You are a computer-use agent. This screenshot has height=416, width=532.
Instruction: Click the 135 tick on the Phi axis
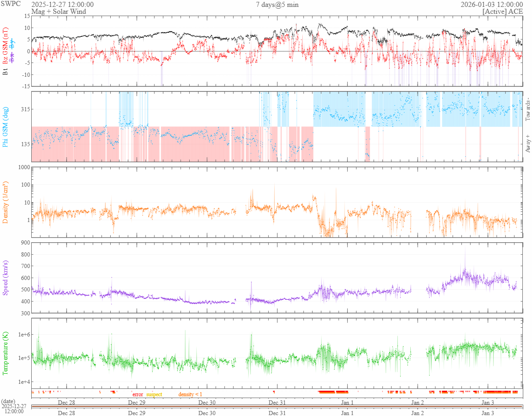[x=26, y=144]
